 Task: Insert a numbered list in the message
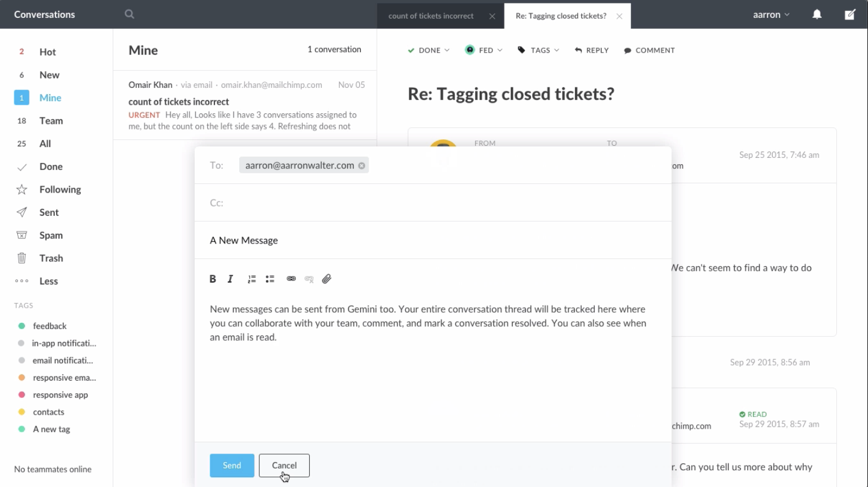pos(251,279)
